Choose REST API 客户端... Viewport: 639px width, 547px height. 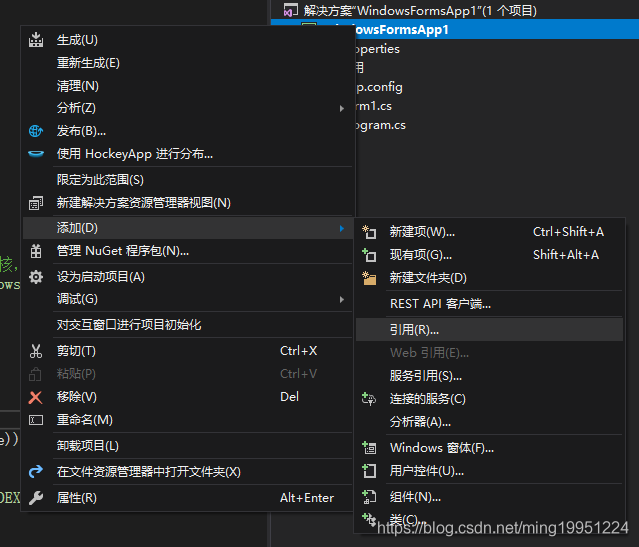489,304
